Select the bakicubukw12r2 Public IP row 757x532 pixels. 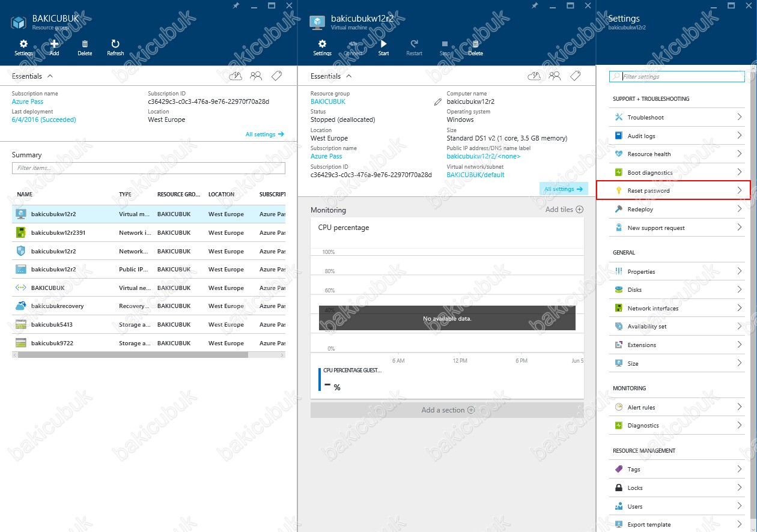coord(148,269)
